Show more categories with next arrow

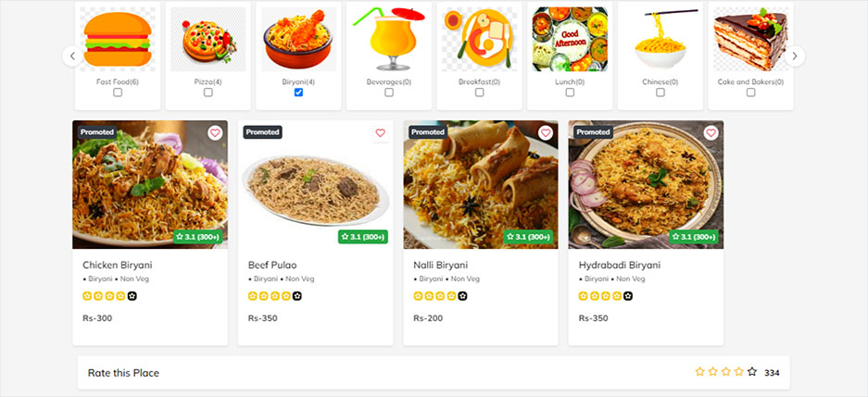pyautogui.click(x=794, y=56)
